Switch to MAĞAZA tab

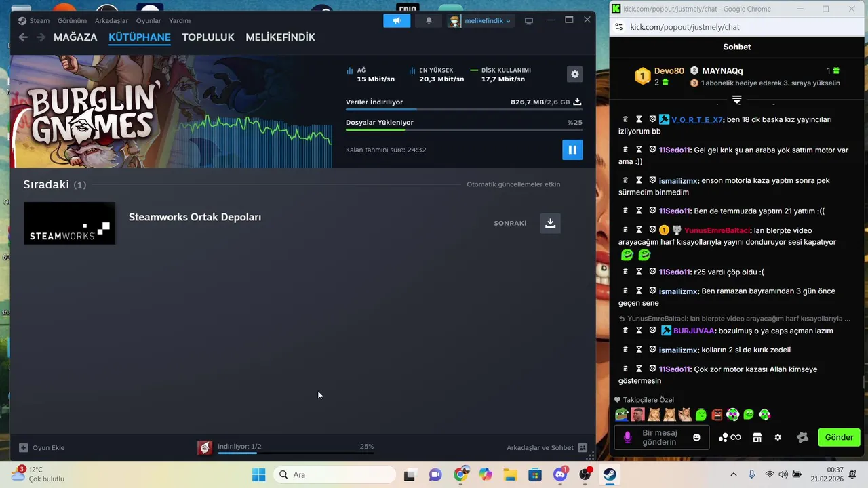[x=75, y=37]
